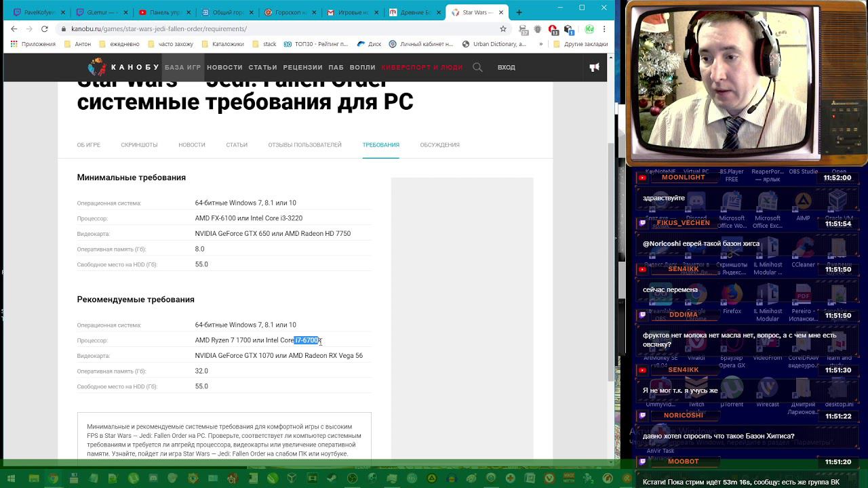Open the часто захожу bookmarks folder
This screenshot has height=488, width=868.
point(170,44)
